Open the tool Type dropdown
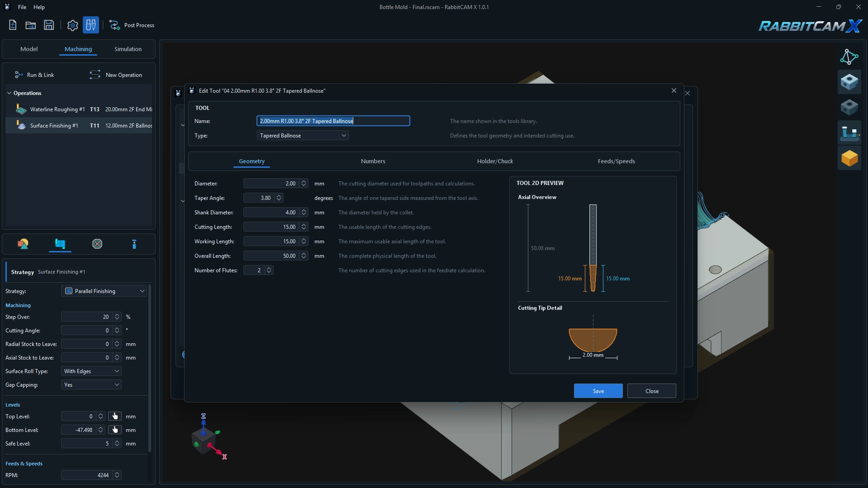 (x=303, y=135)
